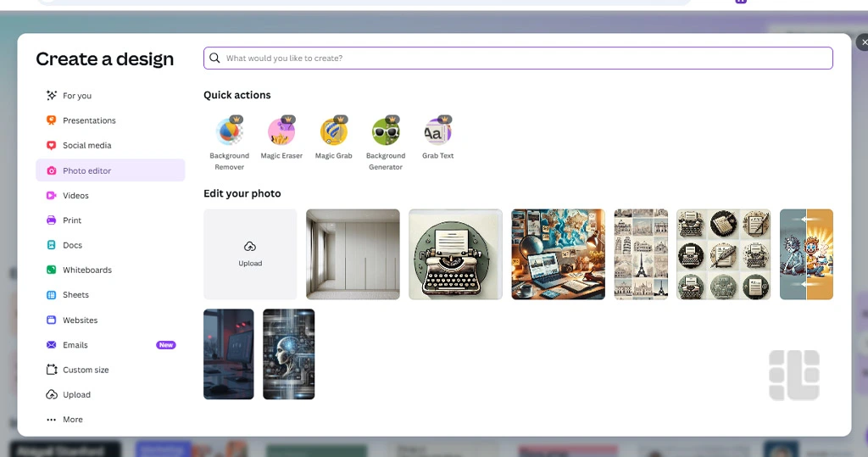The image size is (868, 457).
Task: Click the Upload tile under Edit your photo
Action: click(x=250, y=254)
